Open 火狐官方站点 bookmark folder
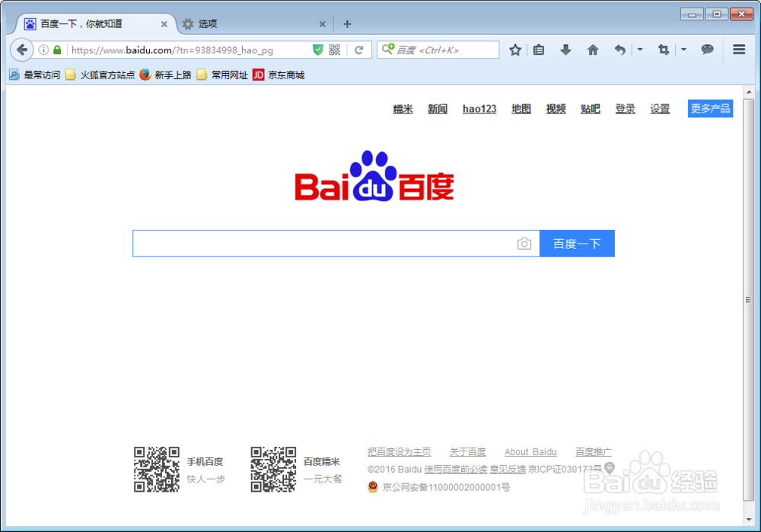761x532 pixels. point(100,75)
